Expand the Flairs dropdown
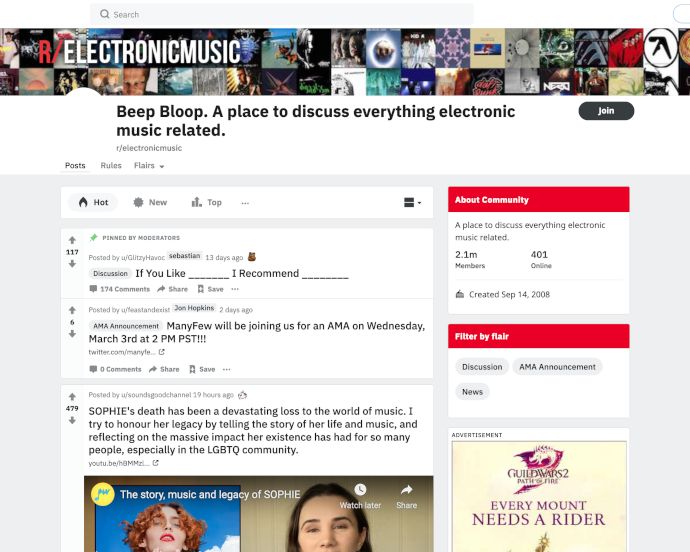Screen dimensions: 690x552 [149, 166]
